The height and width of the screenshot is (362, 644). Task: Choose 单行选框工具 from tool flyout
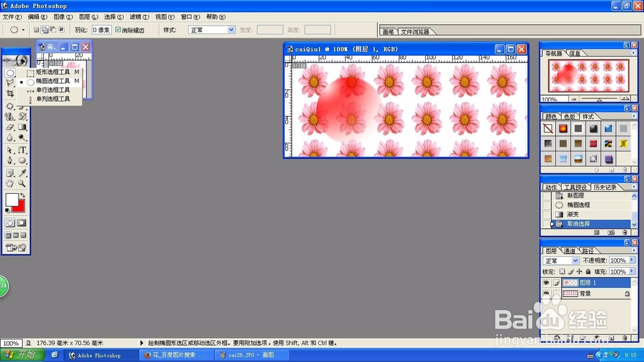coord(53,90)
